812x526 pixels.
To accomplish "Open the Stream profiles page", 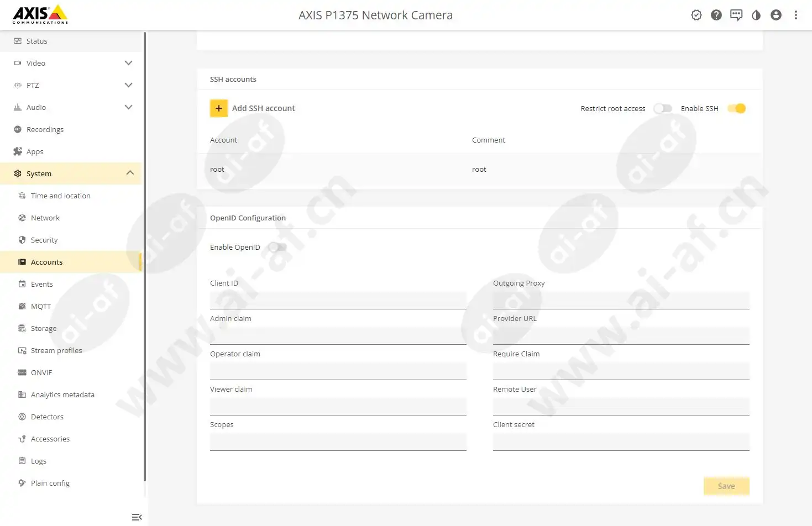I will [x=71, y=350].
